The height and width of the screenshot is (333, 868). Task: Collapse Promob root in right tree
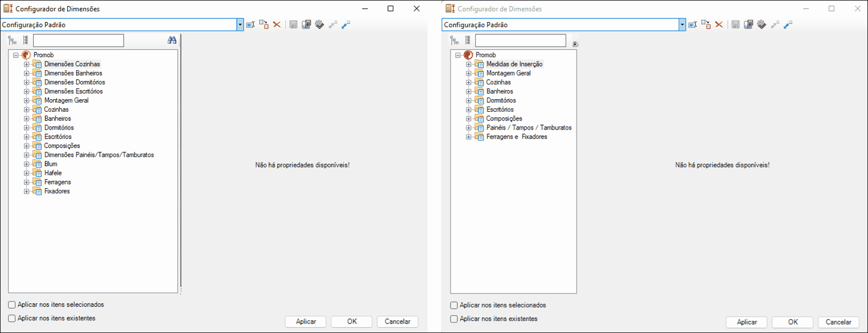tap(458, 55)
